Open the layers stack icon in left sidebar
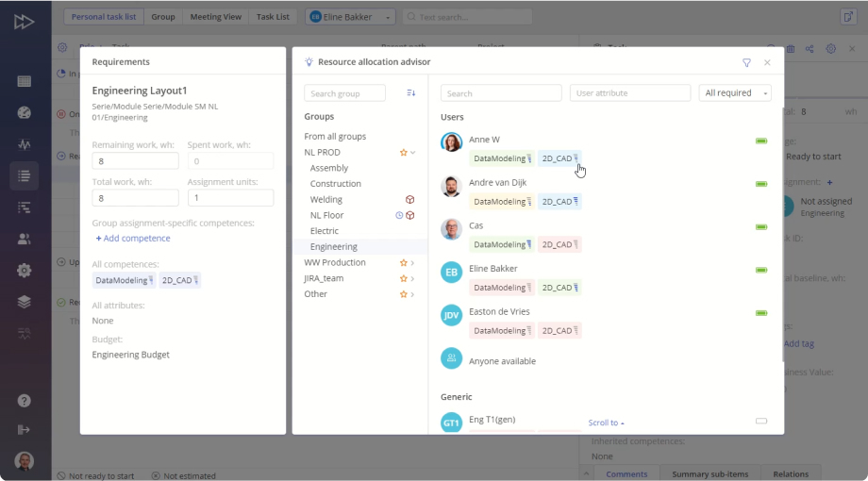The width and height of the screenshot is (868, 481). tap(24, 302)
